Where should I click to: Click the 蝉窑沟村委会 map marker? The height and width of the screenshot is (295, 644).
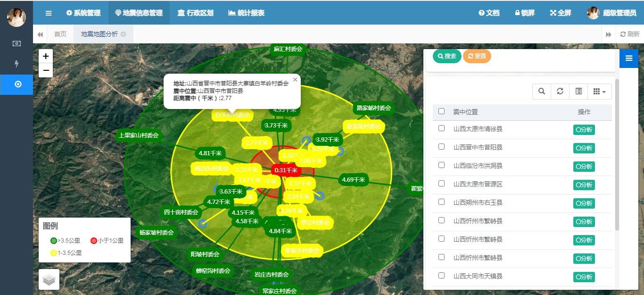(214, 271)
